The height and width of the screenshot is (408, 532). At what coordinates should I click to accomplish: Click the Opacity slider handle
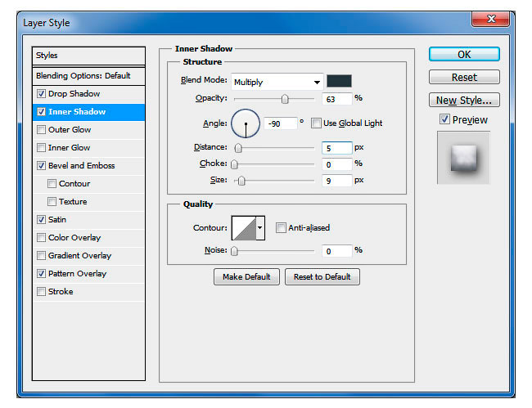click(285, 99)
